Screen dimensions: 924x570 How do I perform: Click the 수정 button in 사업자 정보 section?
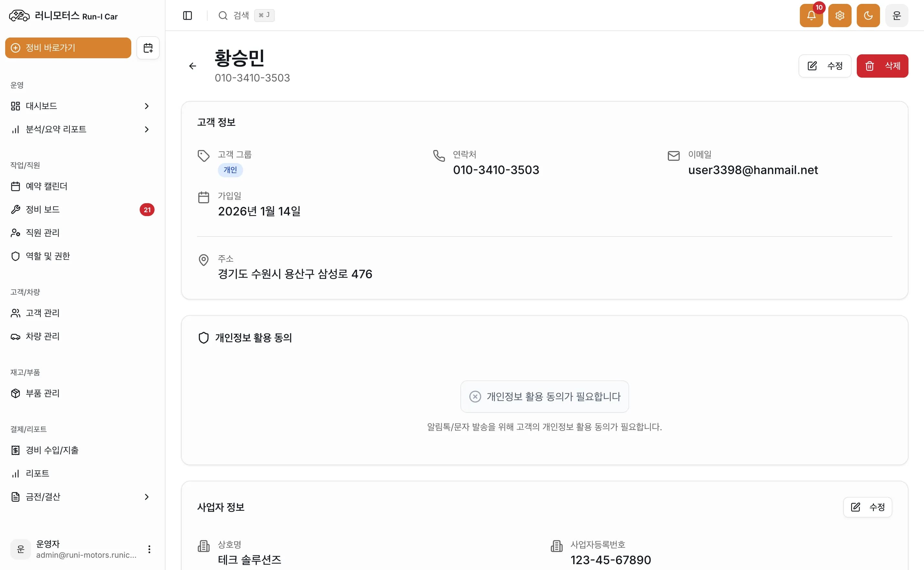[867, 507]
